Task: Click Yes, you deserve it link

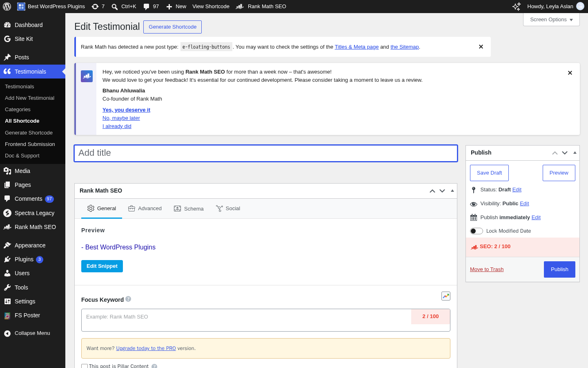Action: click(126, 110)
